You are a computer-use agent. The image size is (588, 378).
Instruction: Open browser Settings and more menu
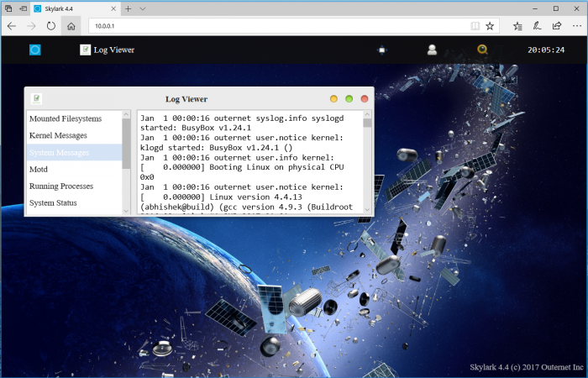point(577,26)
